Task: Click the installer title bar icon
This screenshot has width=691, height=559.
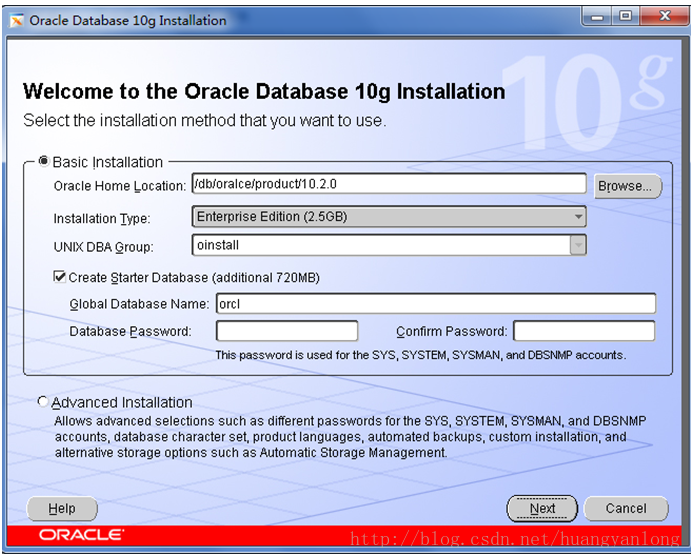Action: [17, 20]
